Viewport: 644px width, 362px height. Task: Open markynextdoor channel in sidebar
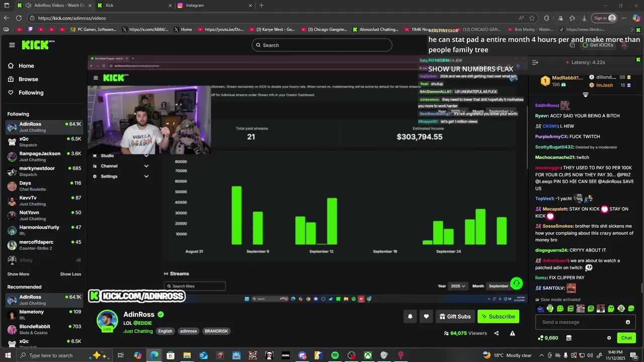44,171
